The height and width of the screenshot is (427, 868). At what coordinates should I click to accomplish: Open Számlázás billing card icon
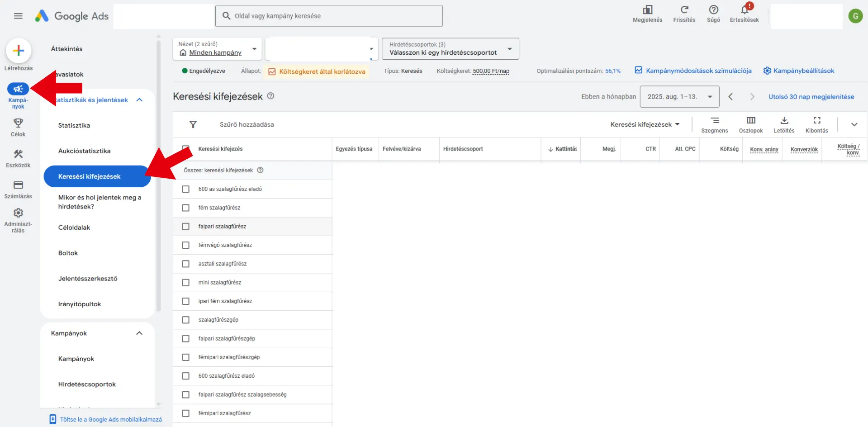(18, 185)
